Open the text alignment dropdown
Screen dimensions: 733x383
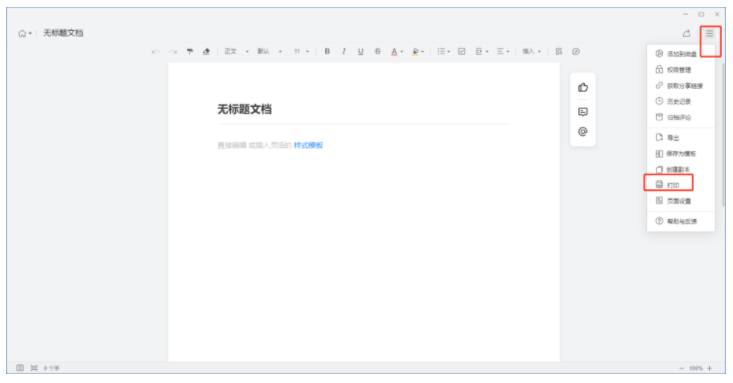tap(503, 51)
